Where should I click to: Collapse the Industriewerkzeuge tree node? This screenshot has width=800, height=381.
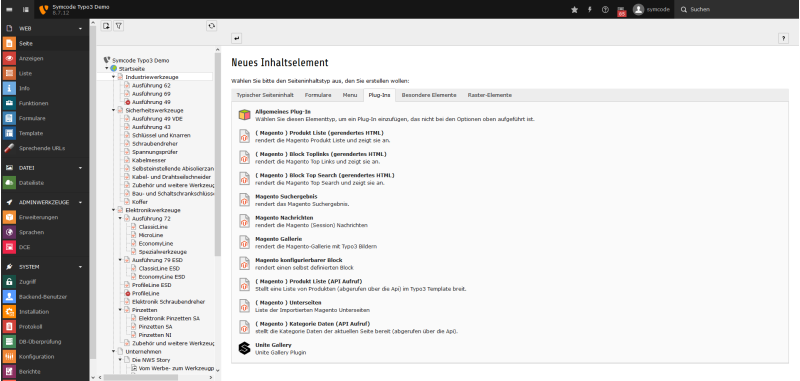tap(114, 77)
